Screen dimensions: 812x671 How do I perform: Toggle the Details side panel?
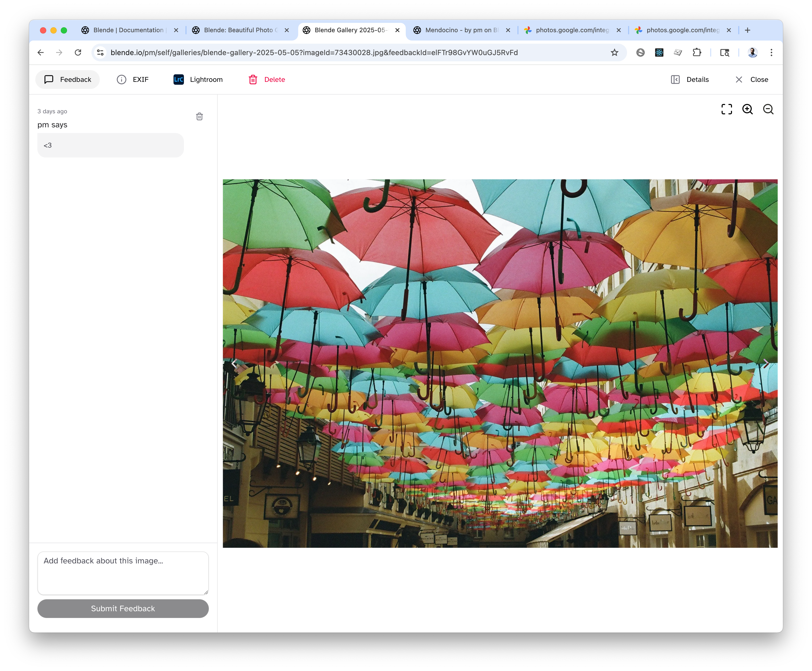(x=690, y=80)
